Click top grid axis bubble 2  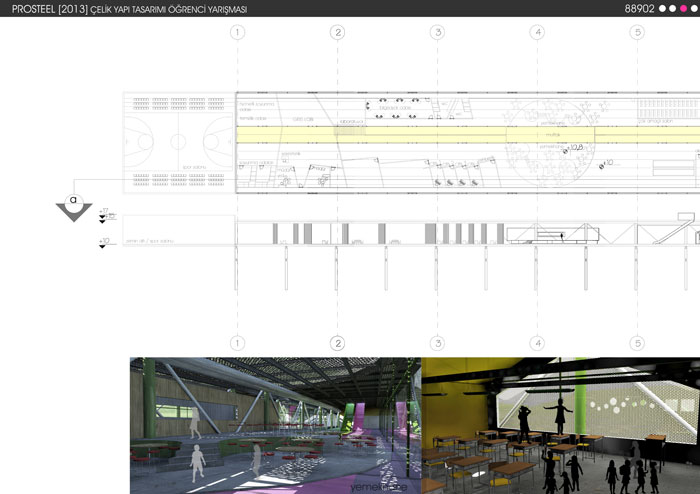click(x=338, y=32)
